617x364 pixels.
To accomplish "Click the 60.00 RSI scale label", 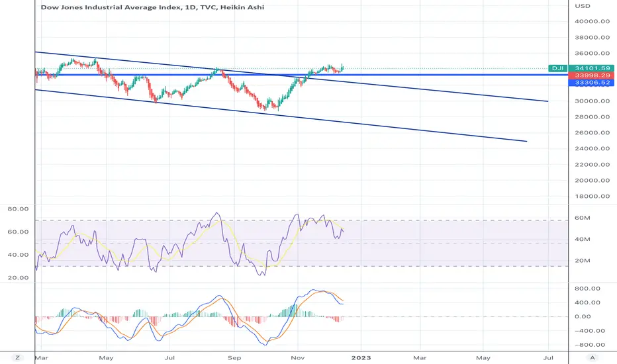I will (x=18, y=232).
